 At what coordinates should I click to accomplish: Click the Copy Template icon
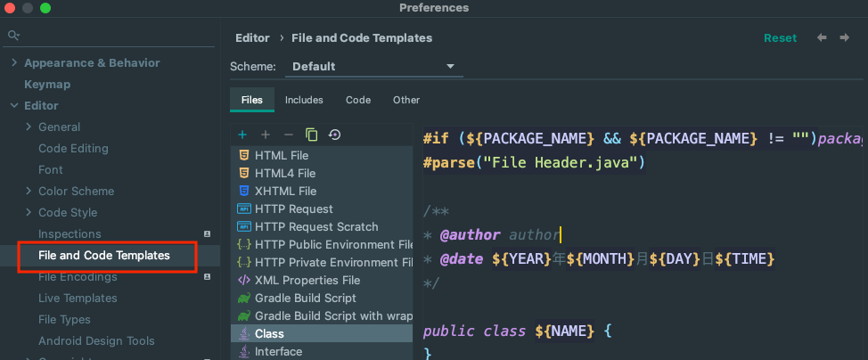pos(311,135)
